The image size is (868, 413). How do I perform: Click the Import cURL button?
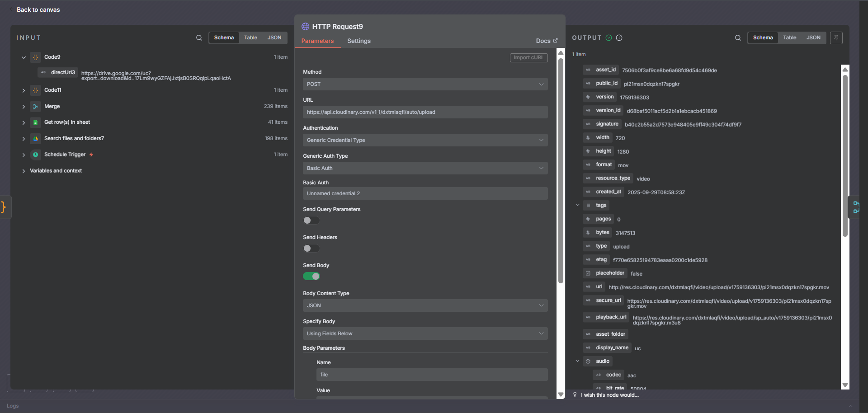(x=528, y=57)
